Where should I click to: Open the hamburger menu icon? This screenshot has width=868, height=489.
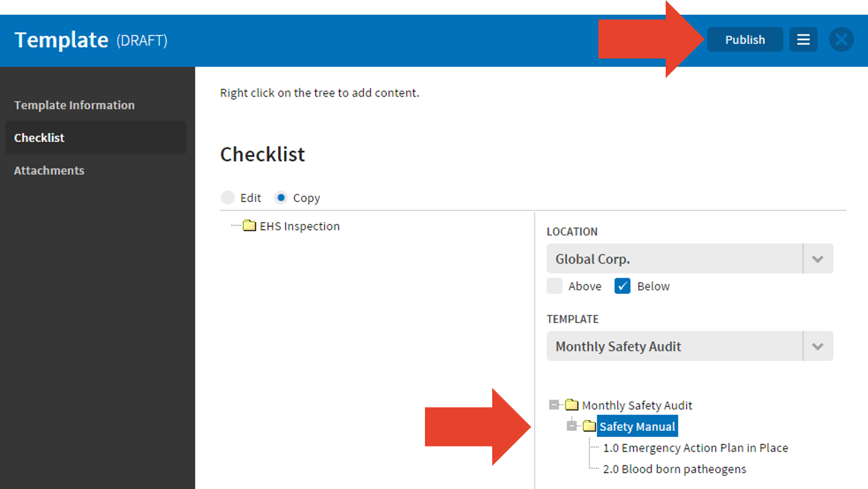[803, 40]
